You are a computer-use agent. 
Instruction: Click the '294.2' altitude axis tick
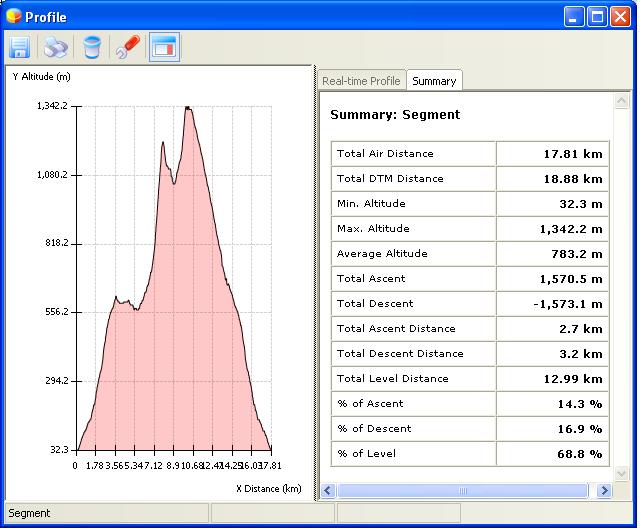click(x=57, y=381)
